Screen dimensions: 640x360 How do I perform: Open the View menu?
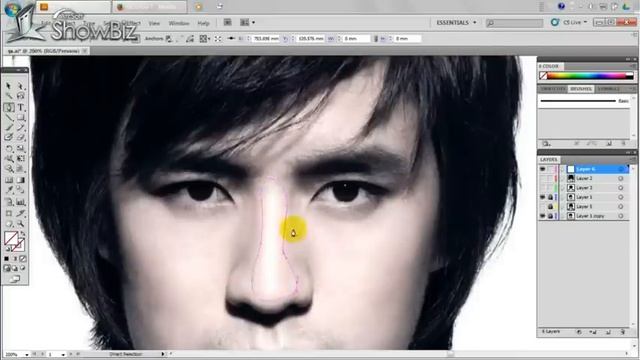pos(154,23)
